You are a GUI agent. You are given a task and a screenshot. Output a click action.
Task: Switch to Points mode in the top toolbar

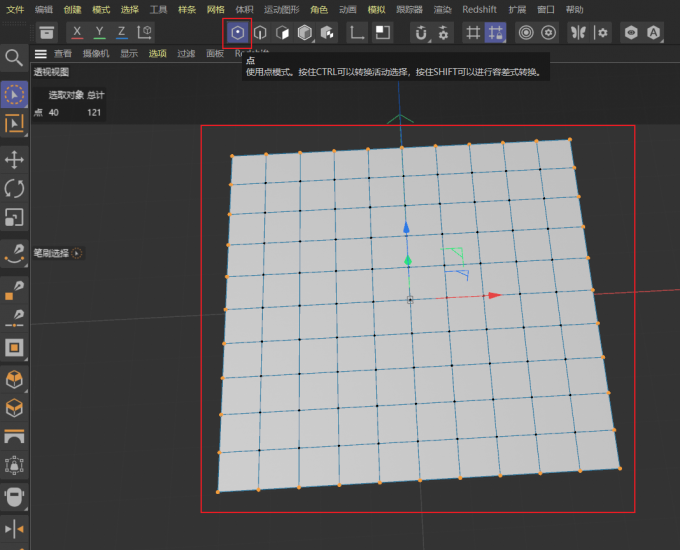pos(237,33)
